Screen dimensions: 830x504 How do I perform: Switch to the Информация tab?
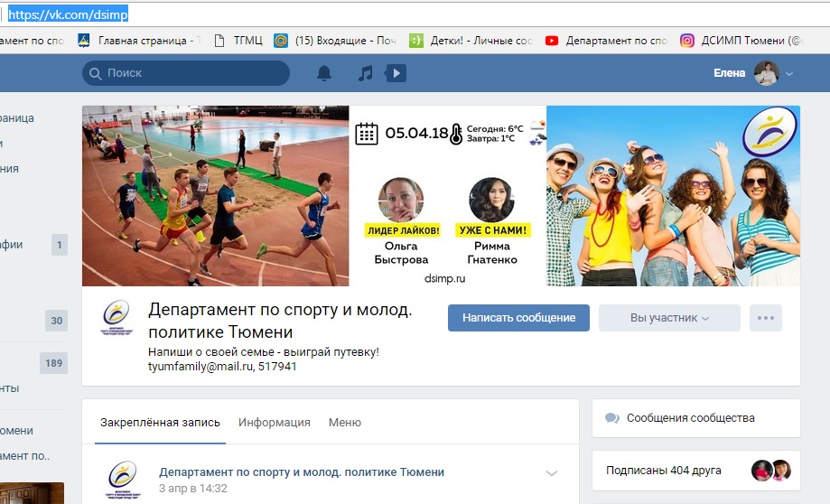(275, 423)
